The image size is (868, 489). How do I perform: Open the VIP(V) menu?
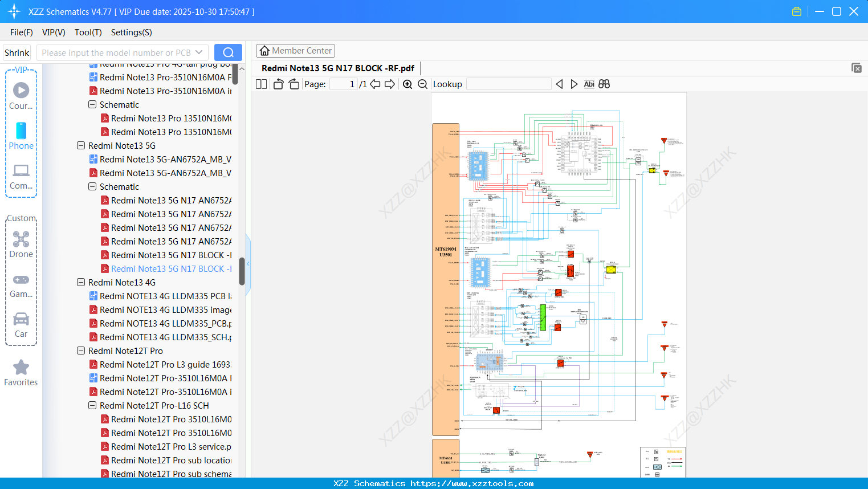(54, 32)
